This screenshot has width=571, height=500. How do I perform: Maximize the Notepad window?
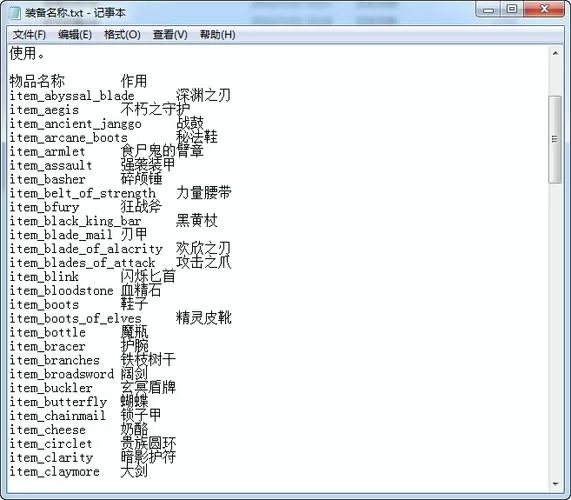pos(512,9)
